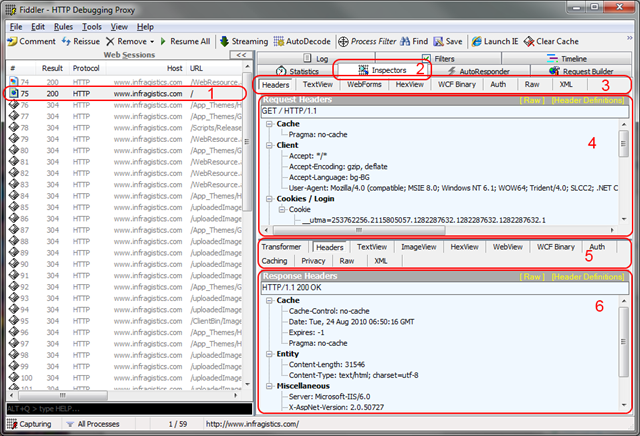Collapse the request Cache node
The image size is (640, 436).
pos(269,124)
